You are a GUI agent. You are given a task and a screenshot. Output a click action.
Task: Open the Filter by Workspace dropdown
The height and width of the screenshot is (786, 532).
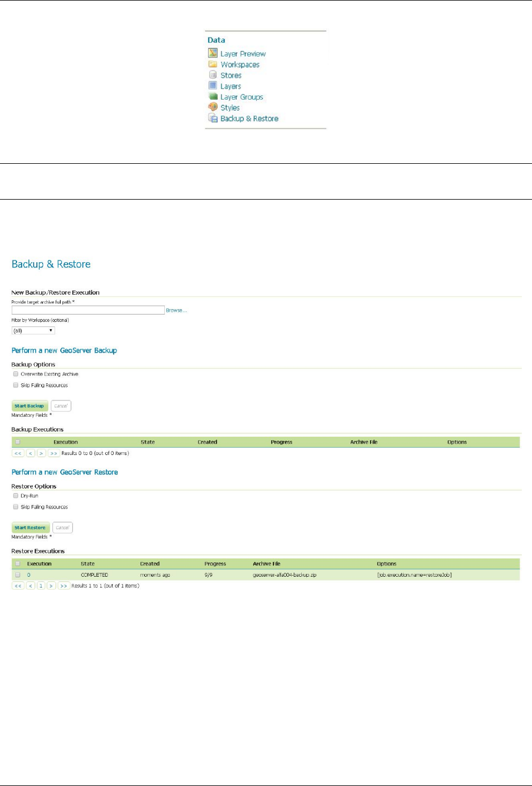(33, 330)
